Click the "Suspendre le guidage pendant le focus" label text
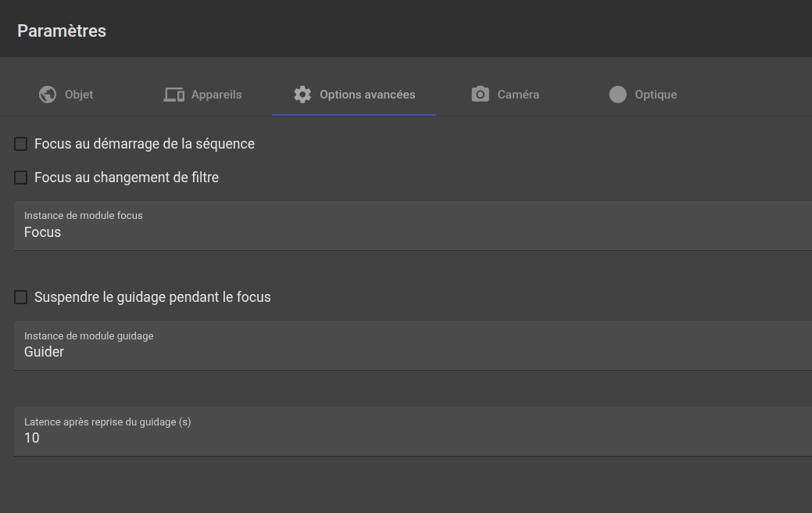 coord(152,297)
